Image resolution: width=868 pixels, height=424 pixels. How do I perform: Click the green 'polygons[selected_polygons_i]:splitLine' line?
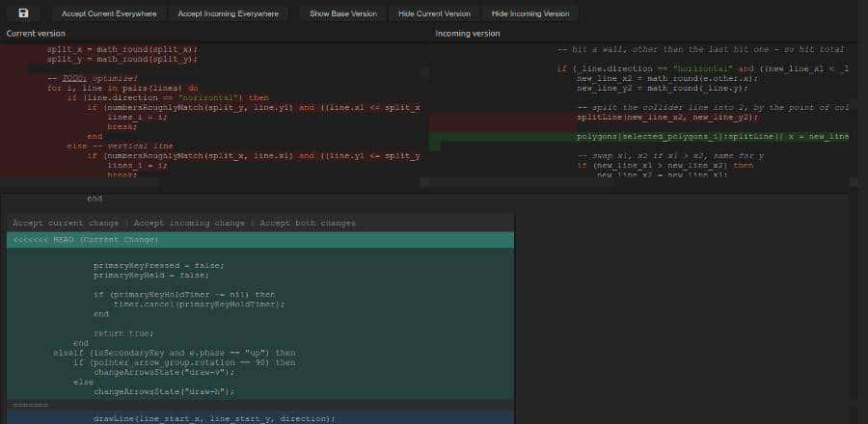pos(713,137)
